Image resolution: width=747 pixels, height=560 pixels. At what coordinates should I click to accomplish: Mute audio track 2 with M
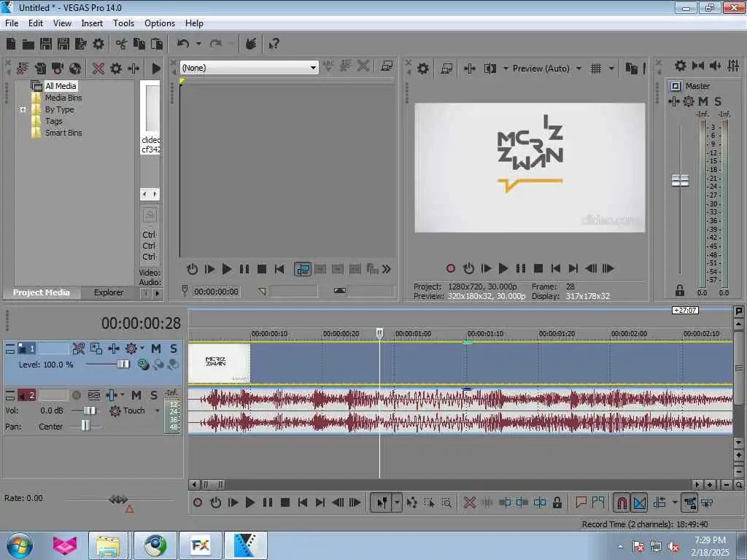click(136, 395)
